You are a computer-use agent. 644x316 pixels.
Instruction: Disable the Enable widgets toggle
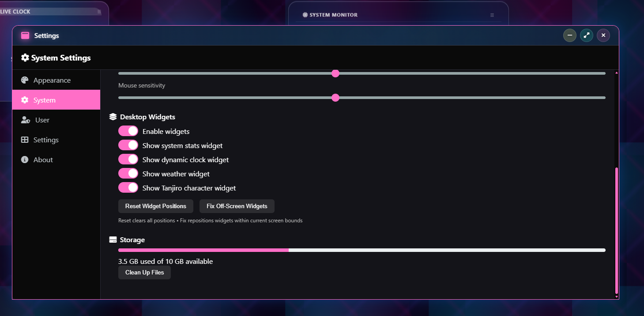pos(128,131)
